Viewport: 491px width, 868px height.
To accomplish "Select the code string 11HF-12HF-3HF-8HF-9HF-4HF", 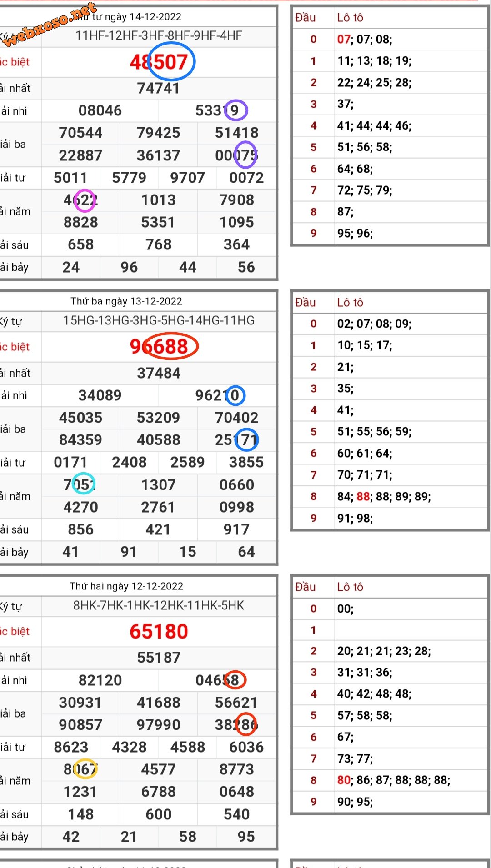I will click(159, 35).
